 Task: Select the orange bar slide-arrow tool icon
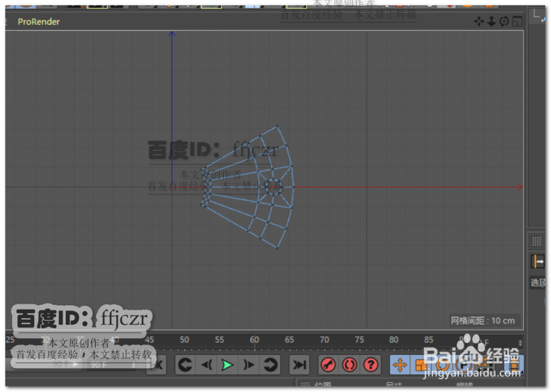537,262
